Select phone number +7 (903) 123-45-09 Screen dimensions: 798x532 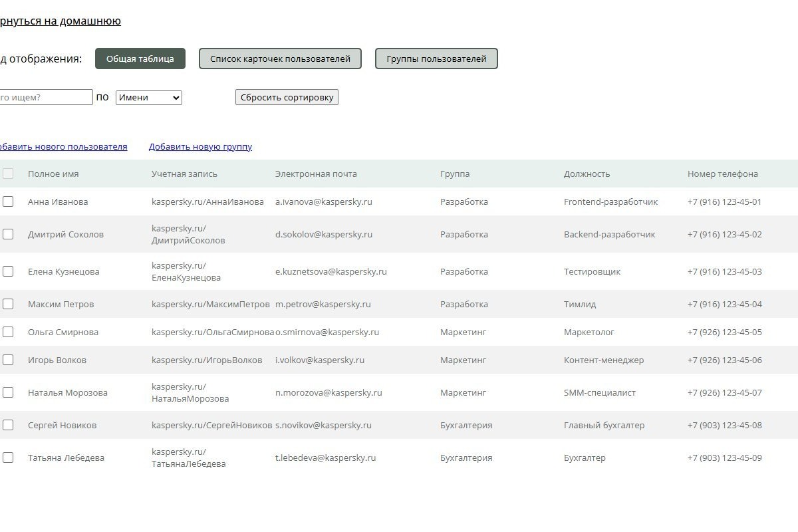coord(725,458)
